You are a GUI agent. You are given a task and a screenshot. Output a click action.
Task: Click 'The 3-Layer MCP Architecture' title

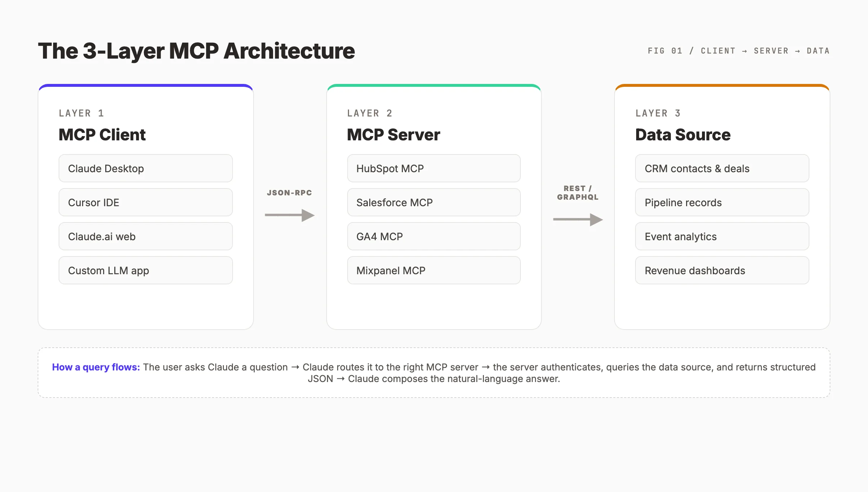pos(196,51)
